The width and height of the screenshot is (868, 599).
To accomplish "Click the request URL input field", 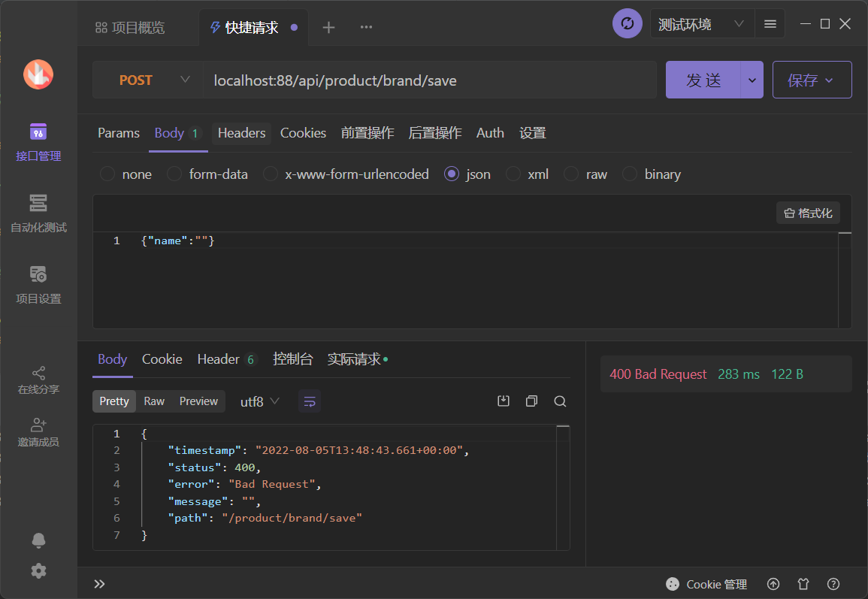I will coord(430,80).
